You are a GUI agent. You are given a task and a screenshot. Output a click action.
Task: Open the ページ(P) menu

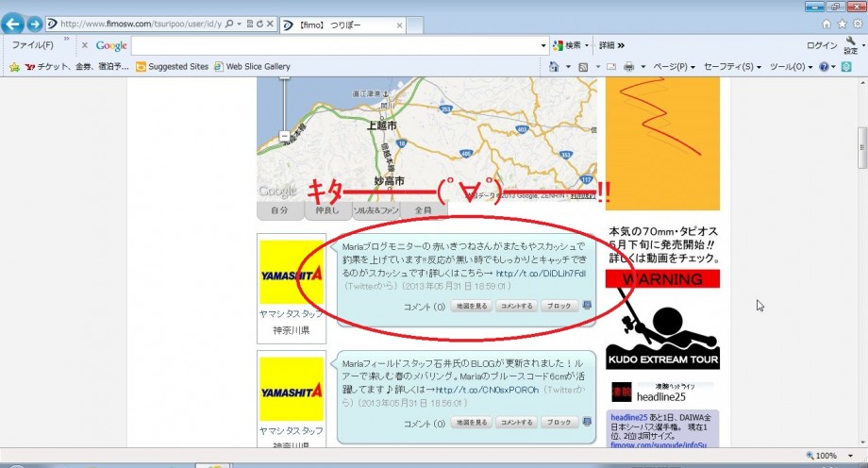(x=674, y=66)
